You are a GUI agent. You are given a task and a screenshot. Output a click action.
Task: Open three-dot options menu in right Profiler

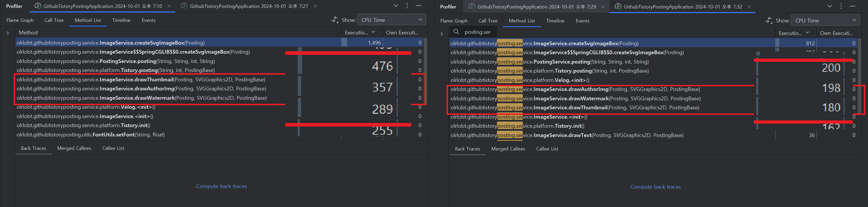pos(841,6)
